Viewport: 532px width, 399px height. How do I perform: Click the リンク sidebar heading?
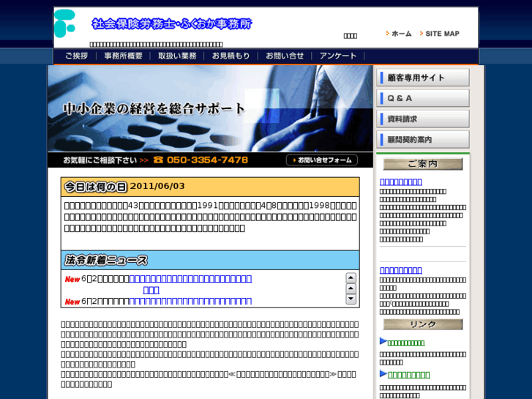point(423,324)
